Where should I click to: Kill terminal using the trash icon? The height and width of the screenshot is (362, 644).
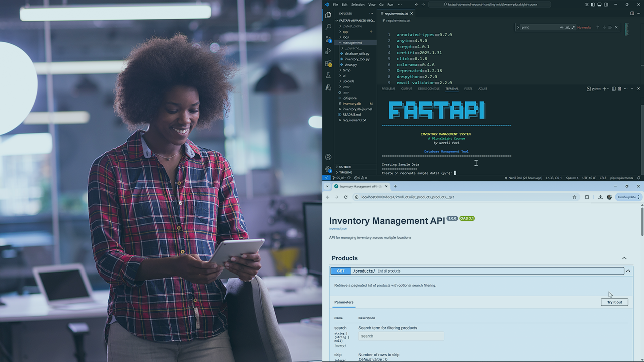pyautogui.click(x=620, y=89)
